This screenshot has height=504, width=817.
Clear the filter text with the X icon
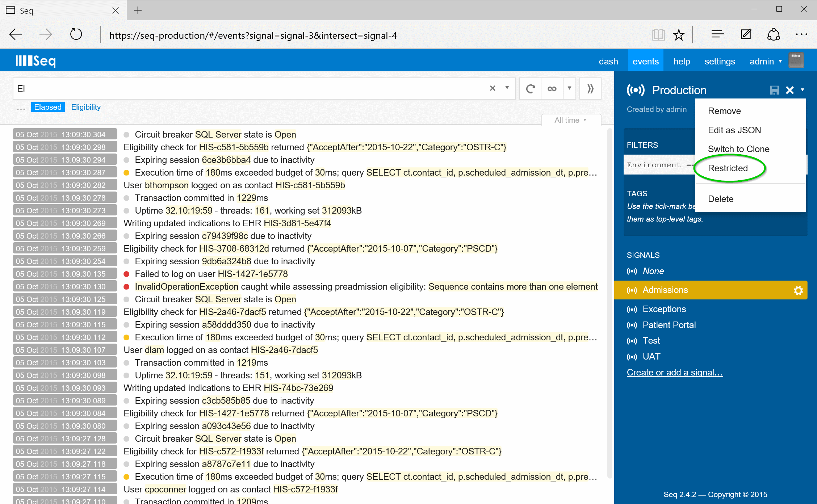(x=493, y=88)
